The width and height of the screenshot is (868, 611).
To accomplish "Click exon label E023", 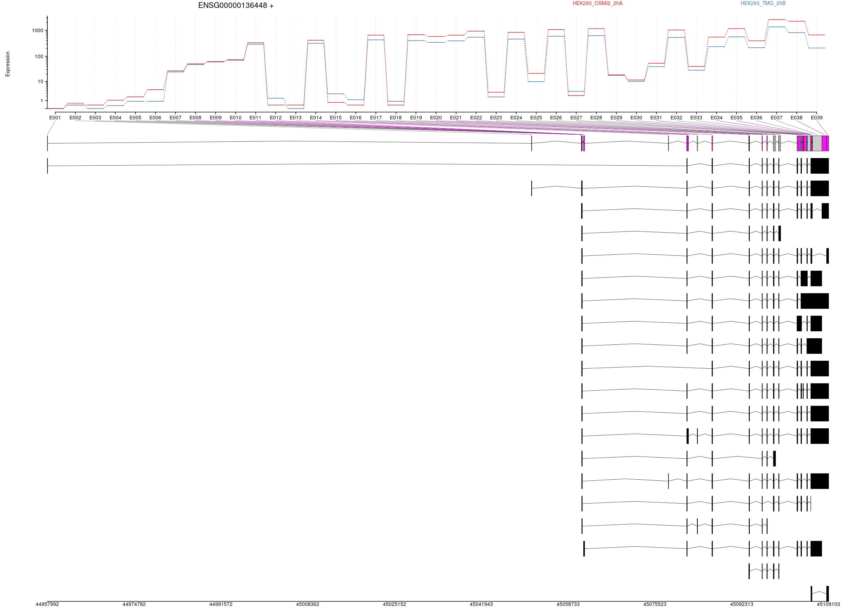I will tap(496, 118).
